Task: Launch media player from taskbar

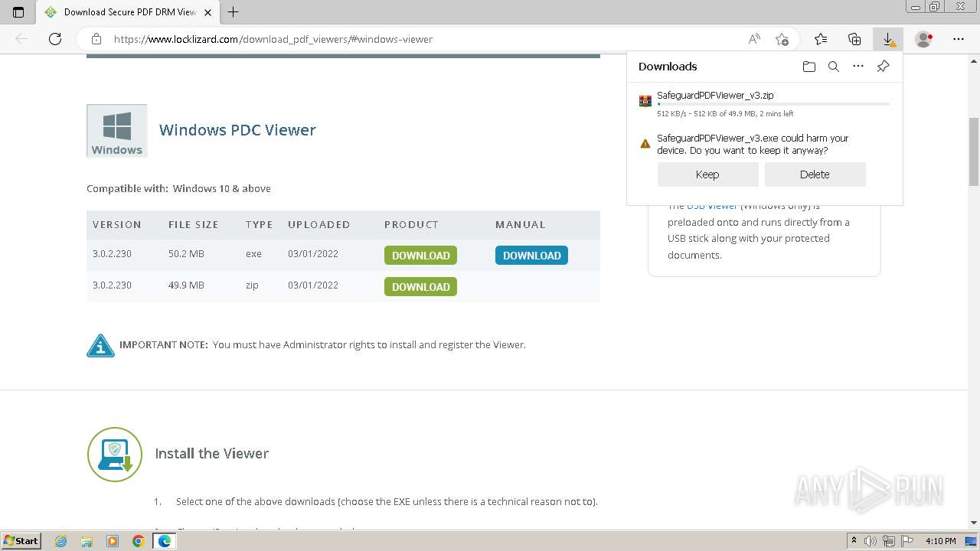Action: [x=113, y=541]
